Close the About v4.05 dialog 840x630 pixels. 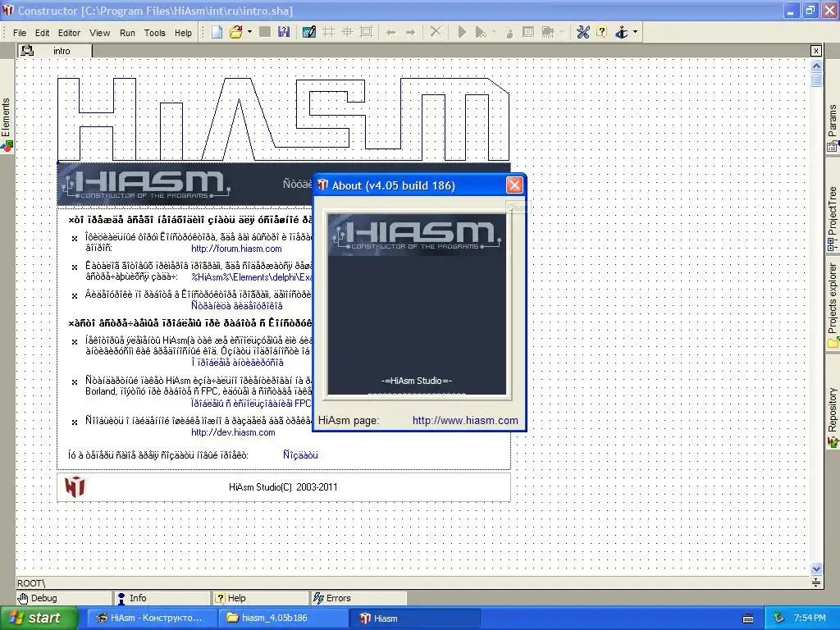point(514,185)
